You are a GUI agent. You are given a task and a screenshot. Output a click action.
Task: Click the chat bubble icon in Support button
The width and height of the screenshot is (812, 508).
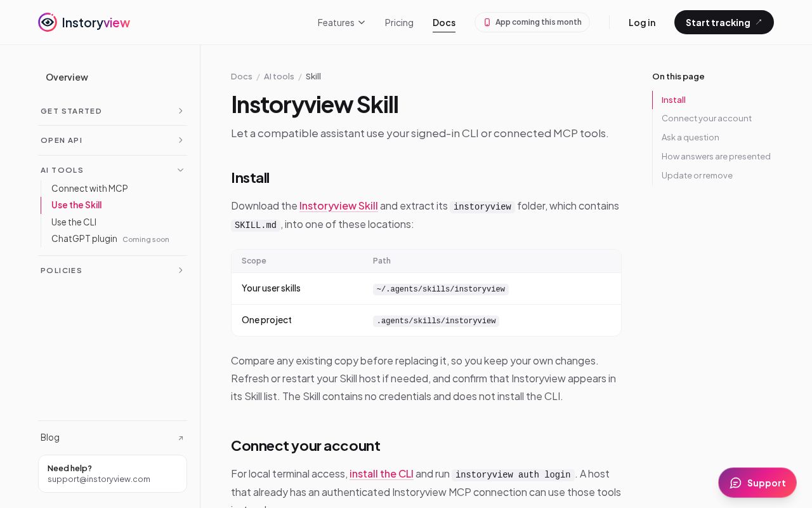click(x=736, y=483)
